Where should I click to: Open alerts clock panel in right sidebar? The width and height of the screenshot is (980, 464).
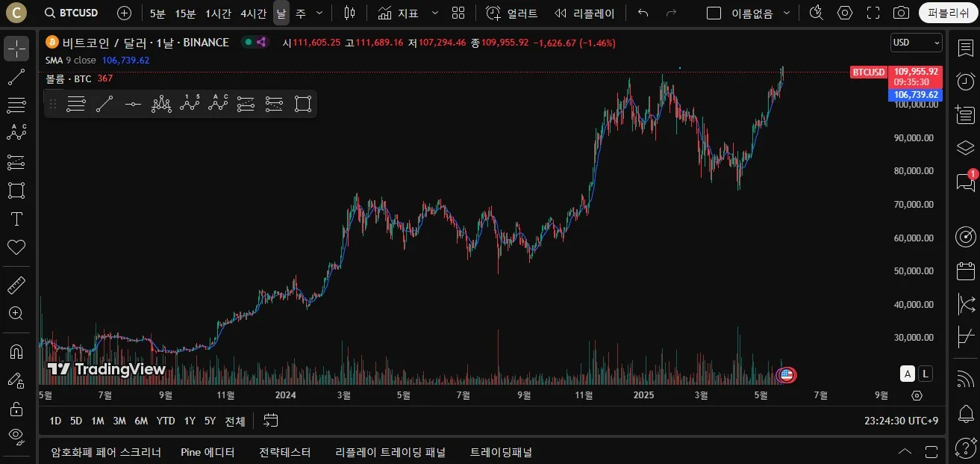coord(965,81)
